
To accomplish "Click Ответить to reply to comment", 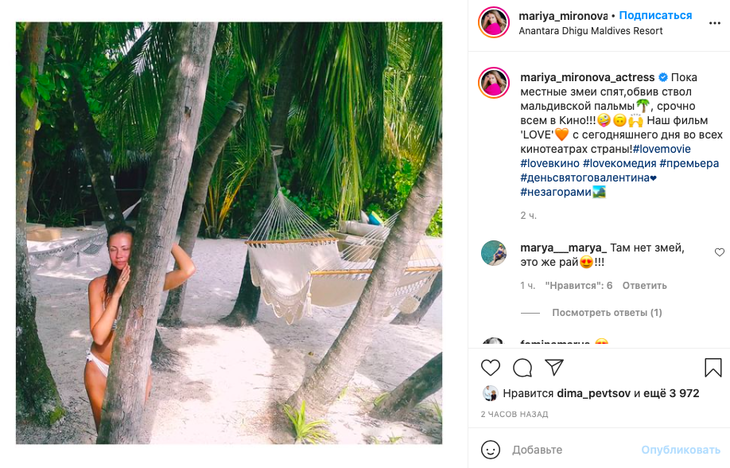I will (x=644, y=285).
